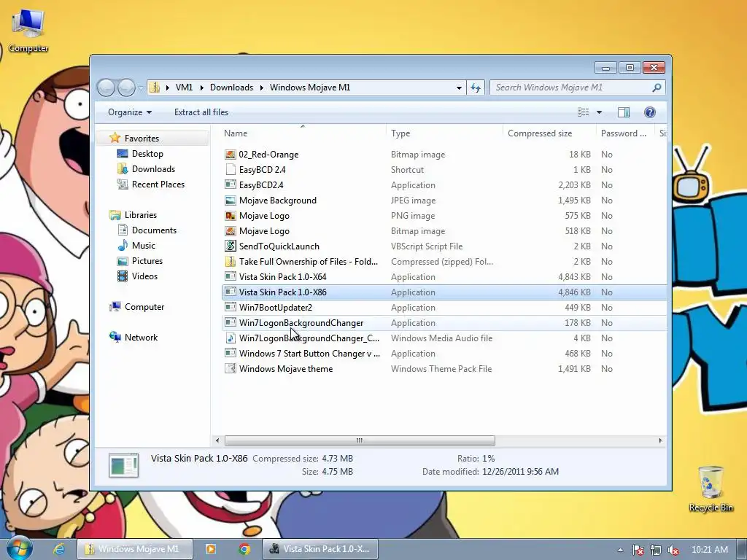Show hidden tray icons arrow
The image size is (747, 560).
tap(620, 550)
